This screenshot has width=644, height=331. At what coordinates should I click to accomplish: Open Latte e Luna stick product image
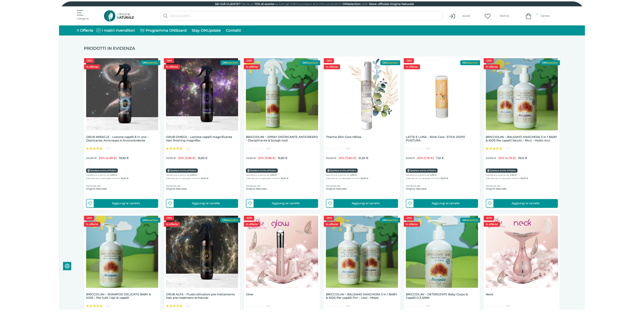(x=442, y=94)
